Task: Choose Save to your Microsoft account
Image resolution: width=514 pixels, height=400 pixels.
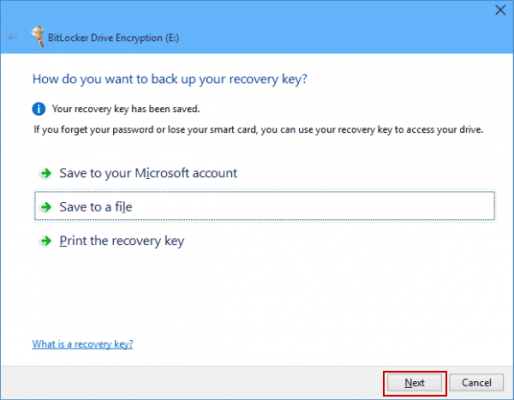Action: [x=148, y=173]
